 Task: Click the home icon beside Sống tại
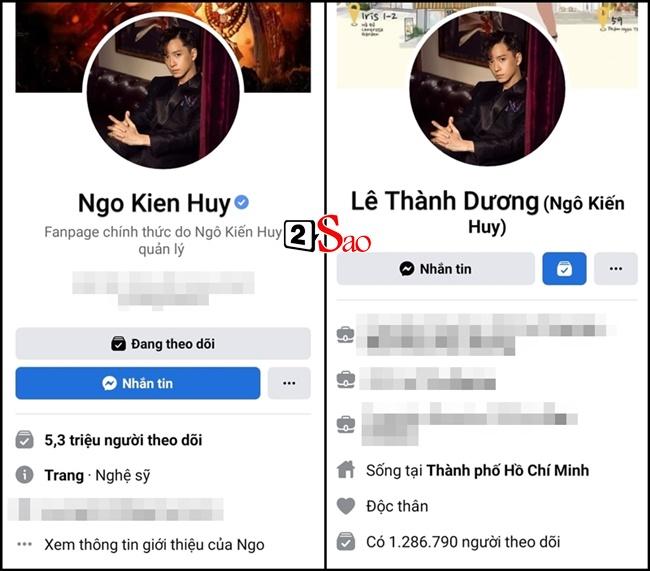pos(346,469)
